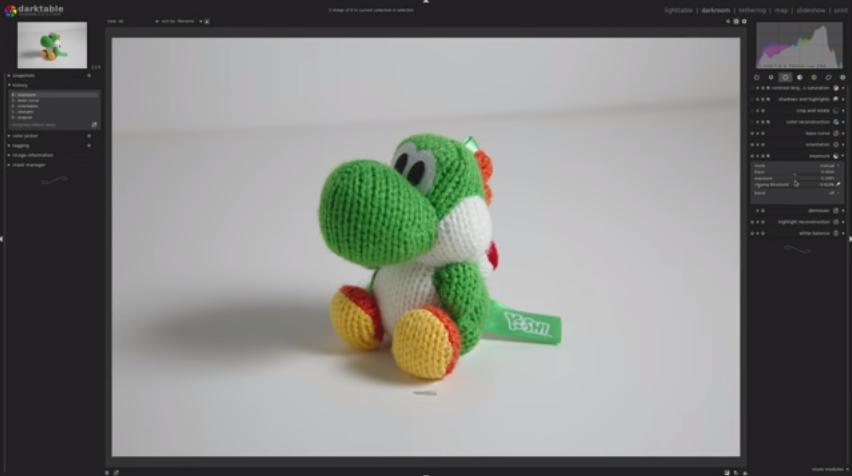Viewport: 852px width, 476px height.
Task: Toggle softproofing icon at bottom right
Action: (736, 473)
